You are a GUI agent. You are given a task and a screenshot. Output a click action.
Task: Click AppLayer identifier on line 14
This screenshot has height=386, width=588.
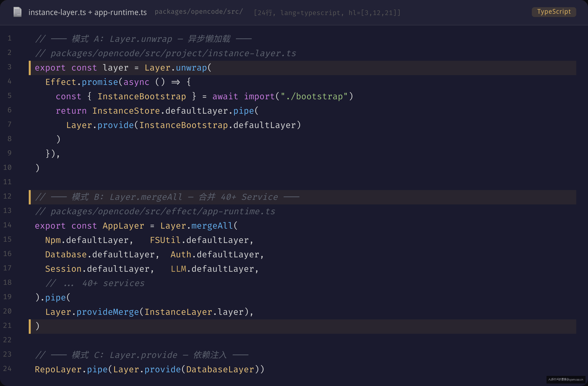click(x=123, y=226)
